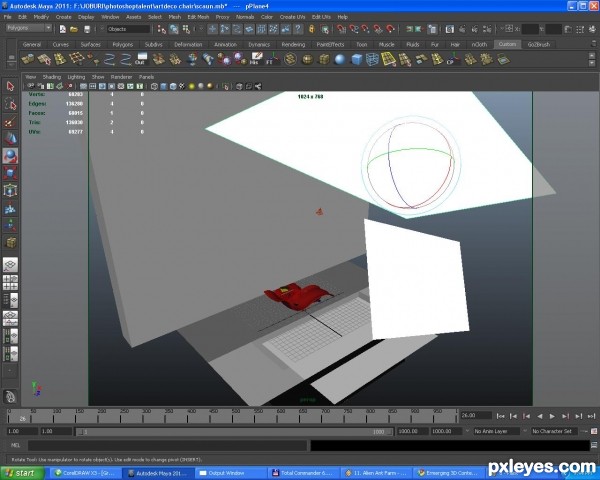Activate the Lasso select tool
The image size is (600, 480).
[x=10, y=104]
